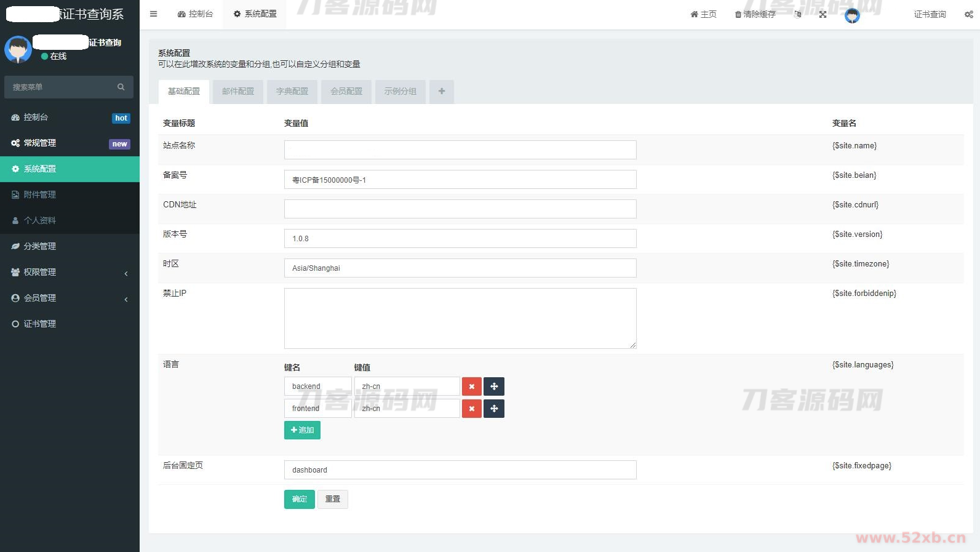The image size is (980, 552).
Task: Click the fullscreen toggle icon in top bar
Action: (823, 14)
